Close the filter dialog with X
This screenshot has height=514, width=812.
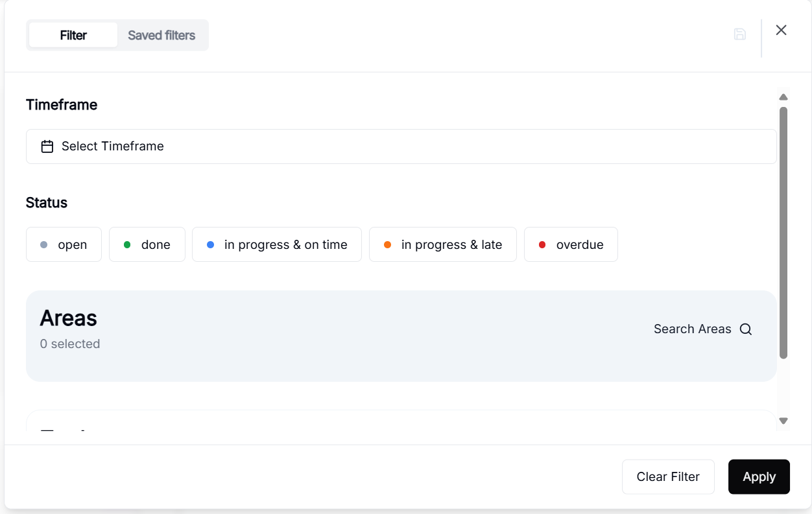pos(781,30)
